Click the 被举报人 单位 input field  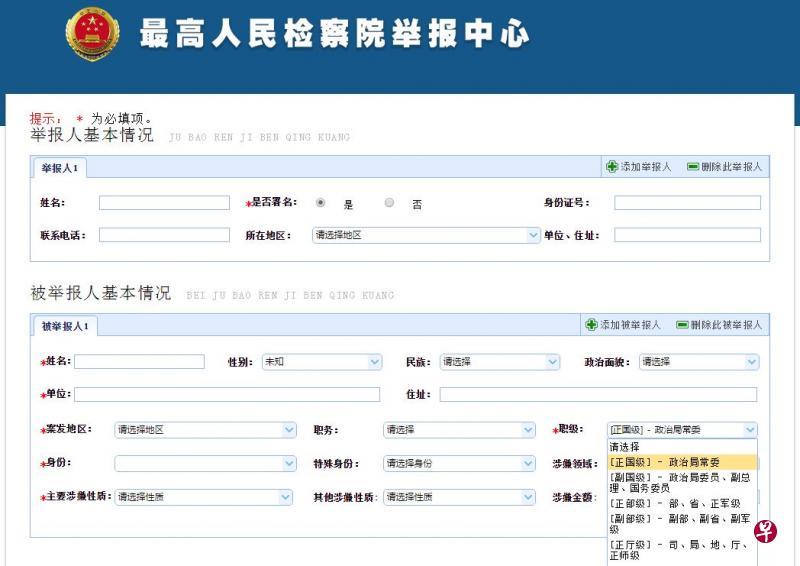[x=227, y=395]
